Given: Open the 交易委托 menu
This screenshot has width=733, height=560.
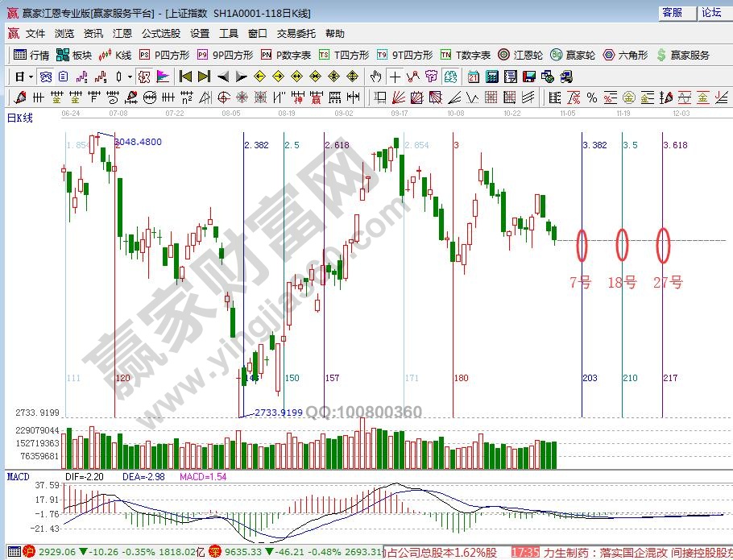Looking at the screenshot, I should [296, 34].
